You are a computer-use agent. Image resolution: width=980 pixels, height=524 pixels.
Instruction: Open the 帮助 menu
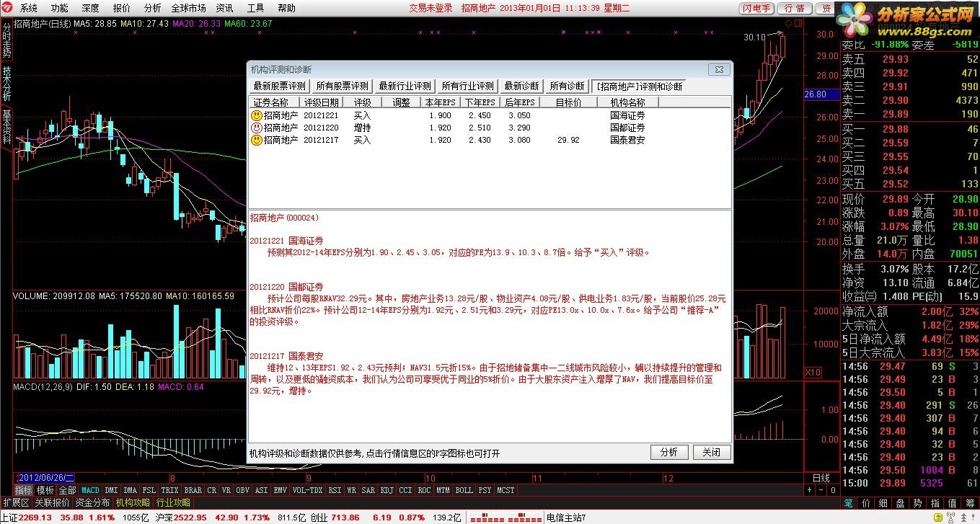(286, 8)
